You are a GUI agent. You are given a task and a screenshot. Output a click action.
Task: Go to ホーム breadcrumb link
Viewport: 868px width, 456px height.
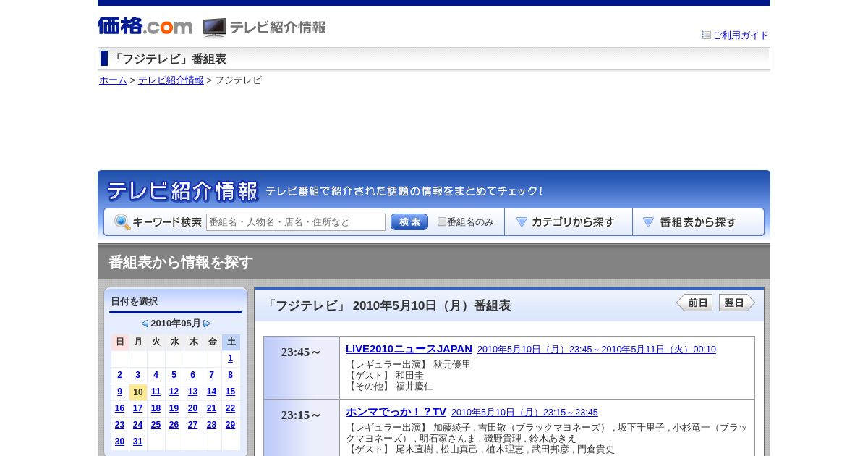tap(113, 80)
